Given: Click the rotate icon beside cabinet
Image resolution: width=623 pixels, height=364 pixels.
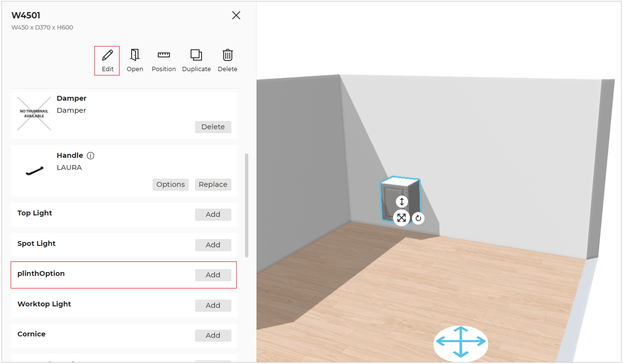Looking at the screenshot, I should coord(418,218).
